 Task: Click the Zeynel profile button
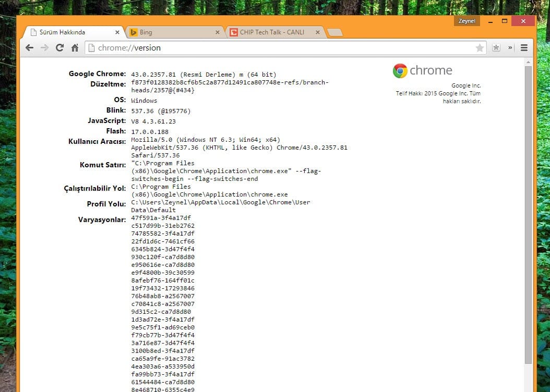point(467,21)
